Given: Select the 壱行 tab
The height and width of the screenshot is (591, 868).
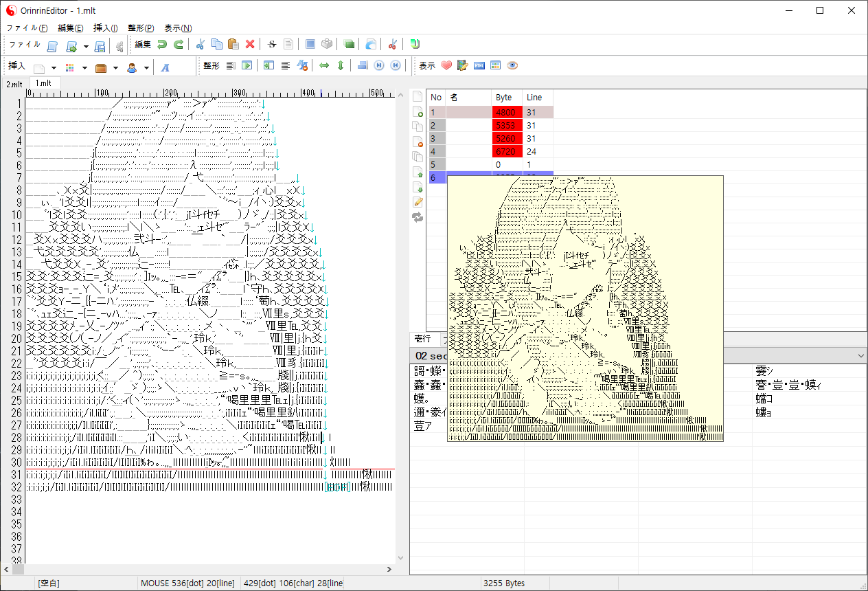Looking at the screenshot, I should coord(423,339).
